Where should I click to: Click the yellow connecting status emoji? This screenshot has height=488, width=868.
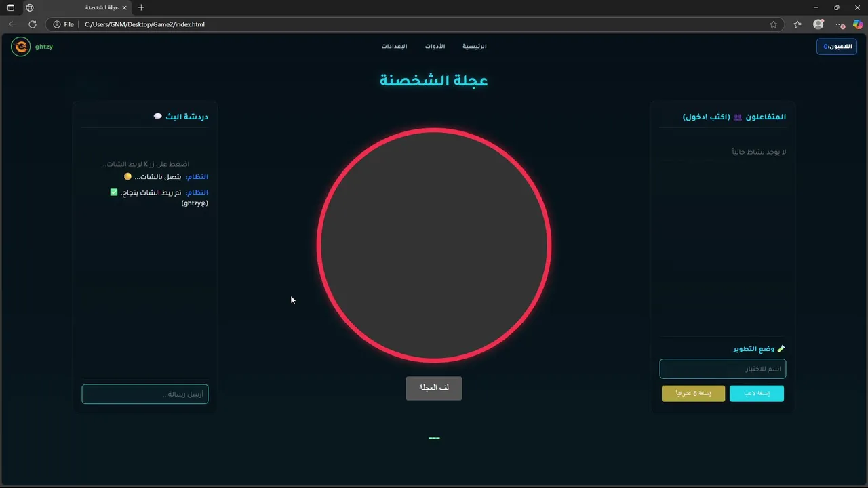coord(127,176)
